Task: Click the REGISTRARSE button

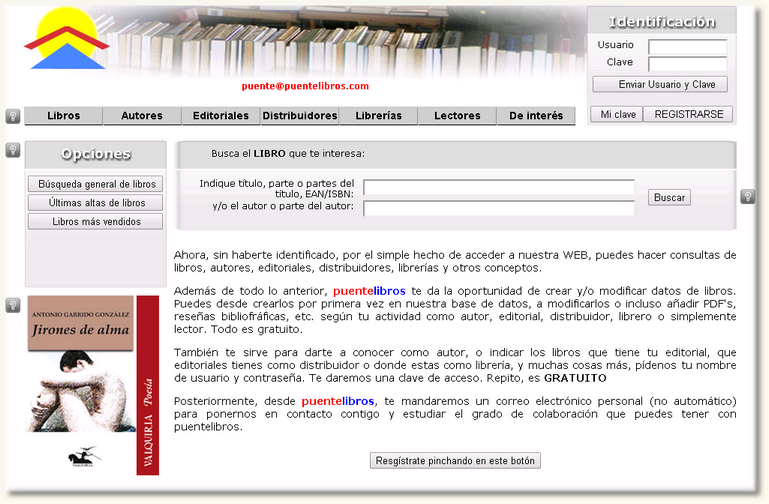Action: [689, 114]
